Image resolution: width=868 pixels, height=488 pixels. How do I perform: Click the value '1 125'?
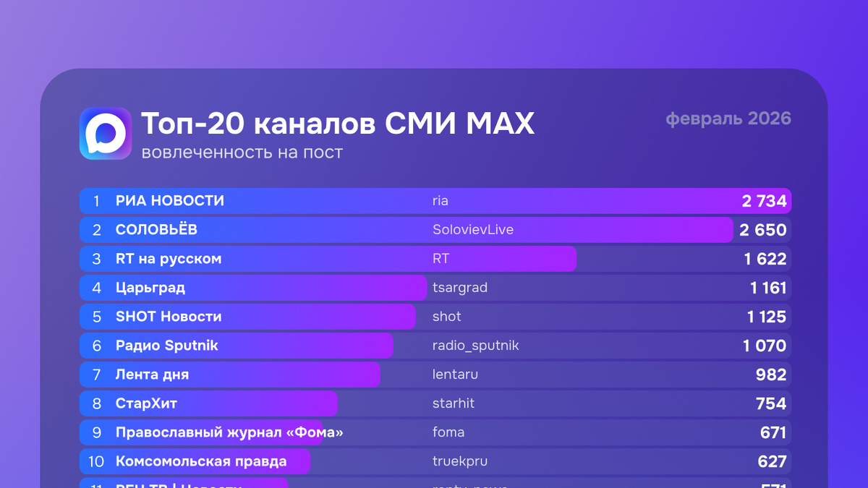point(767,317)
